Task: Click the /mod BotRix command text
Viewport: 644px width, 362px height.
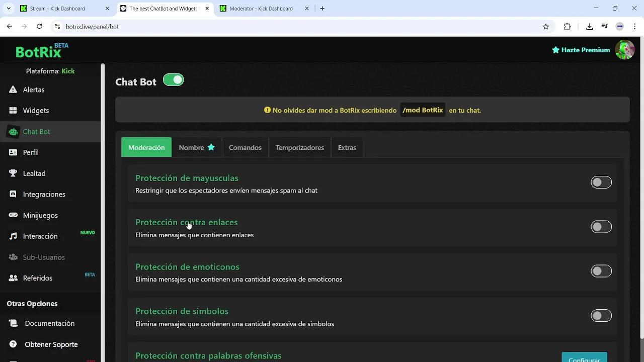Action: tap(423, 110)
